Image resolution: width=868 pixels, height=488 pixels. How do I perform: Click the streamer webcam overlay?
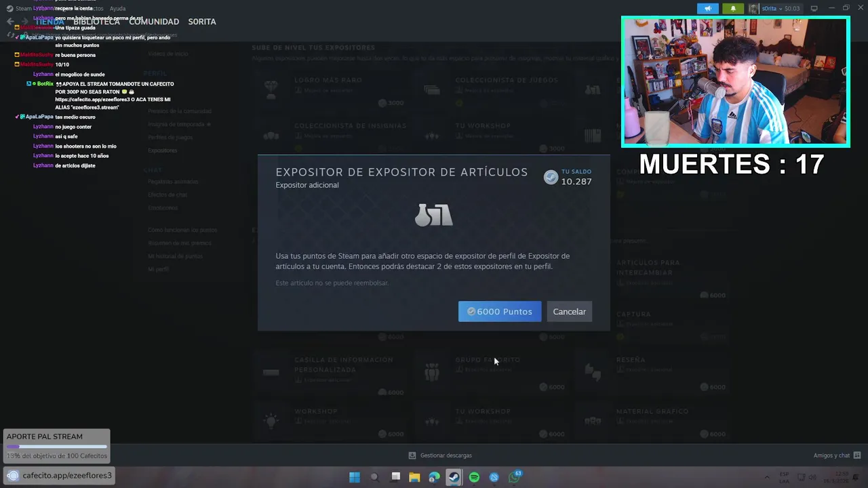tap(736, 82)
